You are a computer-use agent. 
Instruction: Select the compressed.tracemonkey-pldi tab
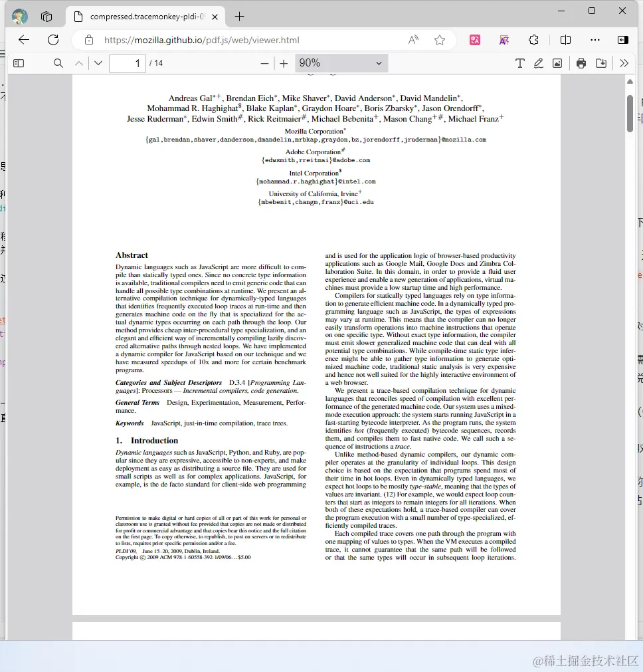(x=145, y=17)
